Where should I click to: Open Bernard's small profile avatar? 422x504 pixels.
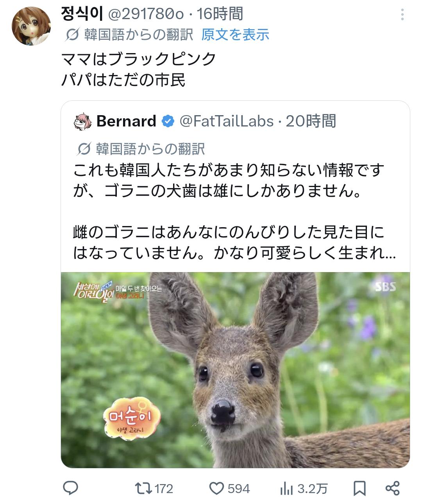[83, 121]
